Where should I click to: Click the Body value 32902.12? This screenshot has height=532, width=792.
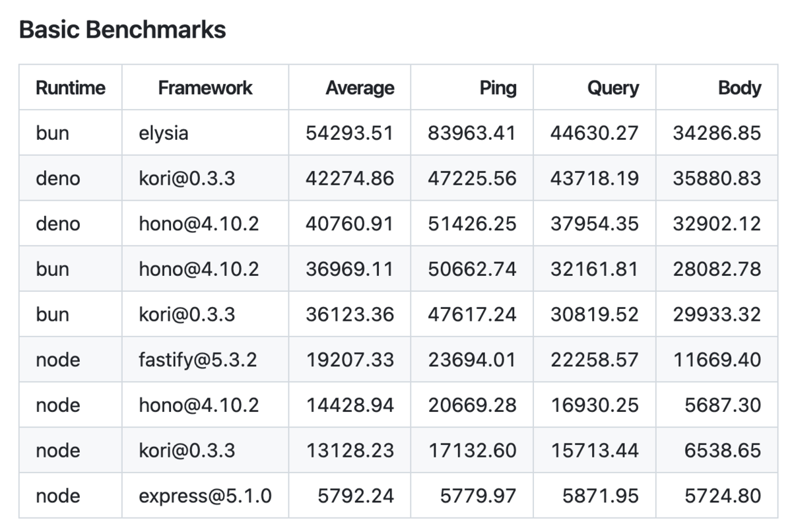click(717, 223)
